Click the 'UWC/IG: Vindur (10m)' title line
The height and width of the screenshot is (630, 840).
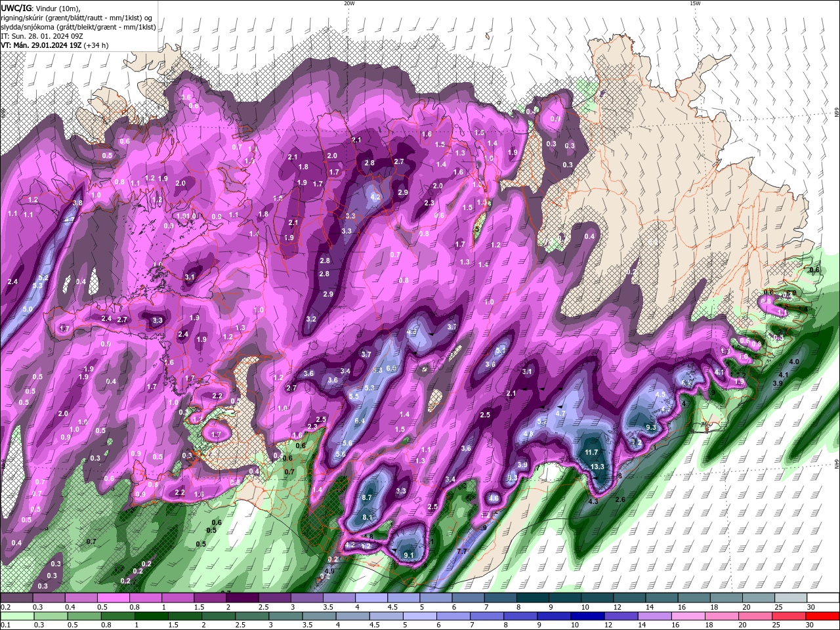pyautogui.click(x=41, y=8)
